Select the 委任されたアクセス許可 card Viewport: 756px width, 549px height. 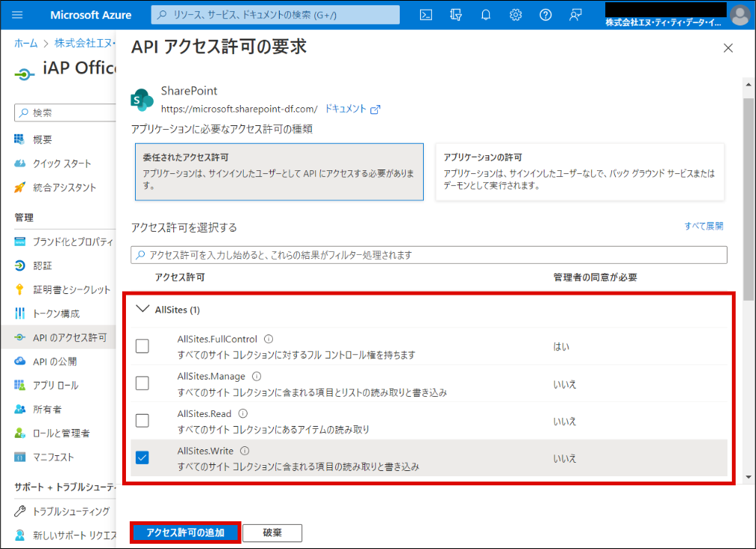(279, 172)
